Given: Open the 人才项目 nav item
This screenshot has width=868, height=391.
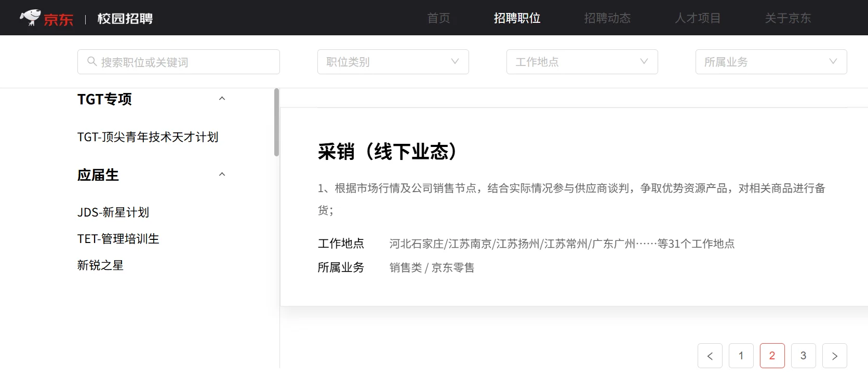Looking at the screenshot, I should pos(698,18).
